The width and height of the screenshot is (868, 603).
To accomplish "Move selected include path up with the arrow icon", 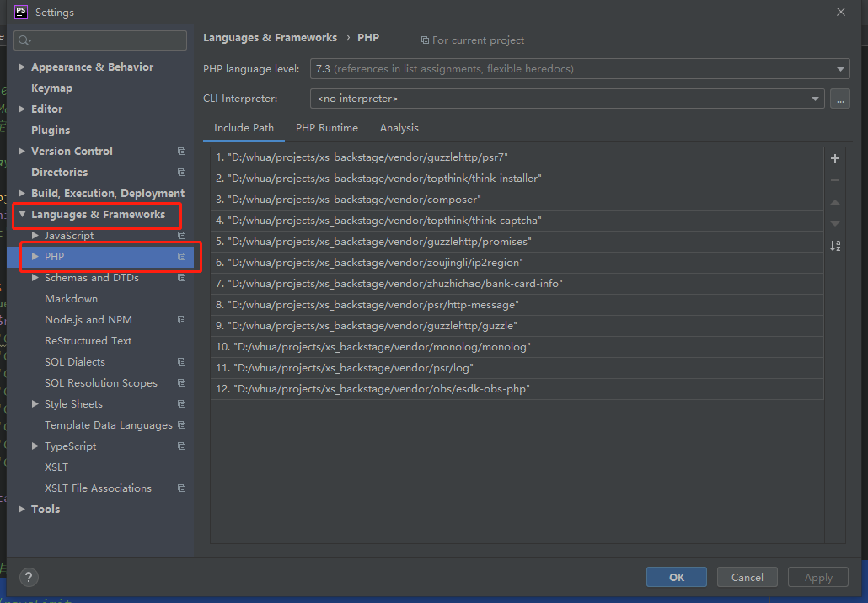I will point(834,202).
